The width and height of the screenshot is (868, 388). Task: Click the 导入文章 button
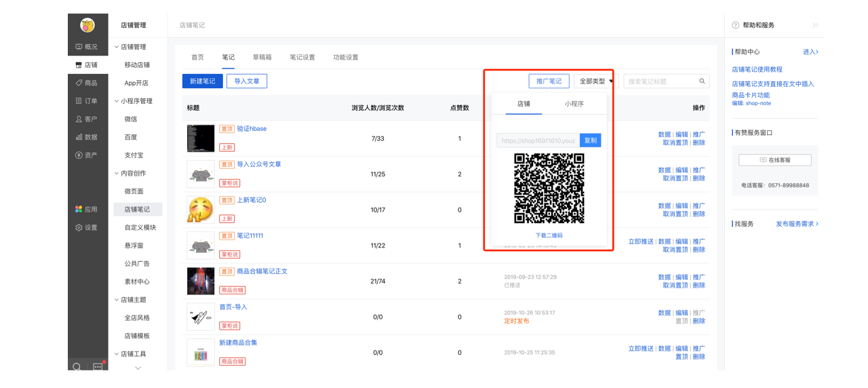pos(247,81)
